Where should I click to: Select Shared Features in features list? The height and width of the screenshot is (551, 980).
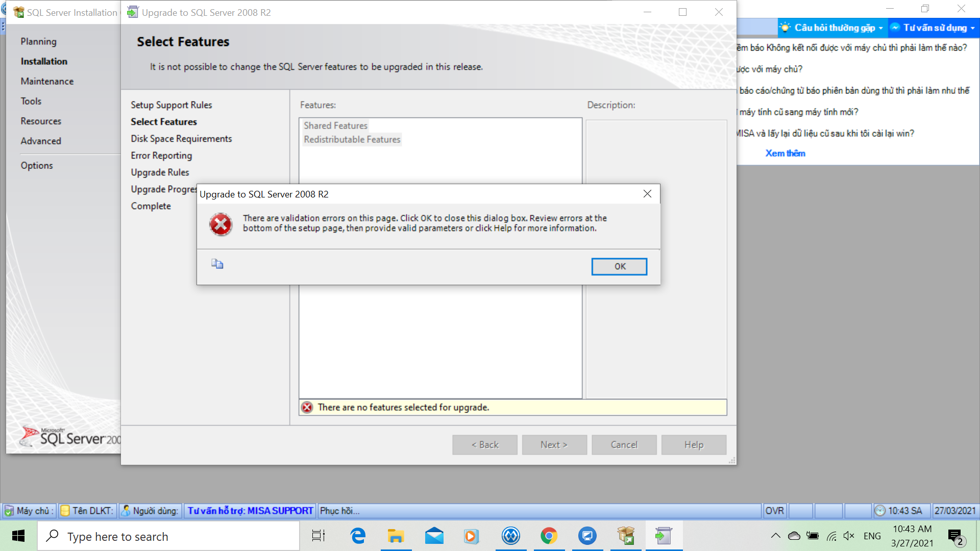coord(335,126)
